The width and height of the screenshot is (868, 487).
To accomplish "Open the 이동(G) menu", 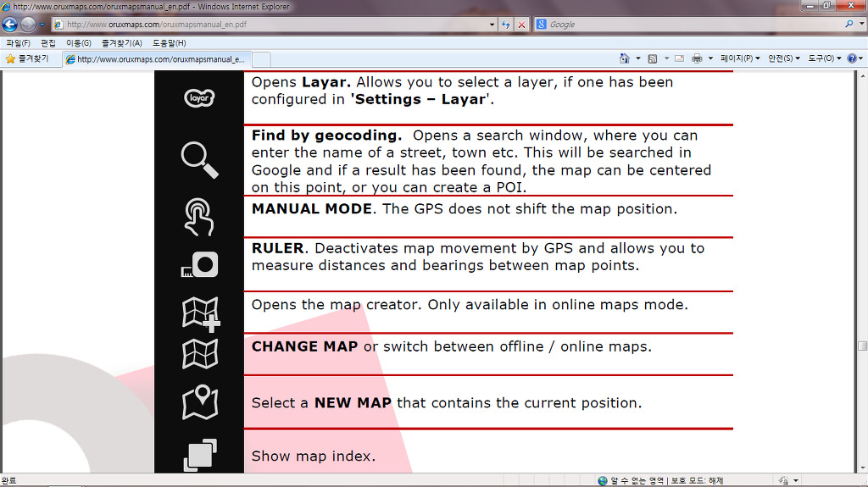I will 79,42.
